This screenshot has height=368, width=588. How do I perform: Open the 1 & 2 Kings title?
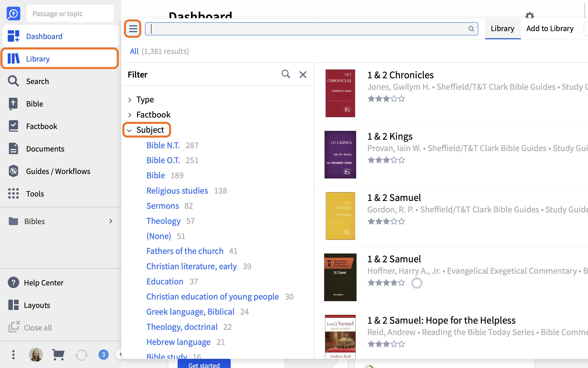click(390, 136)
